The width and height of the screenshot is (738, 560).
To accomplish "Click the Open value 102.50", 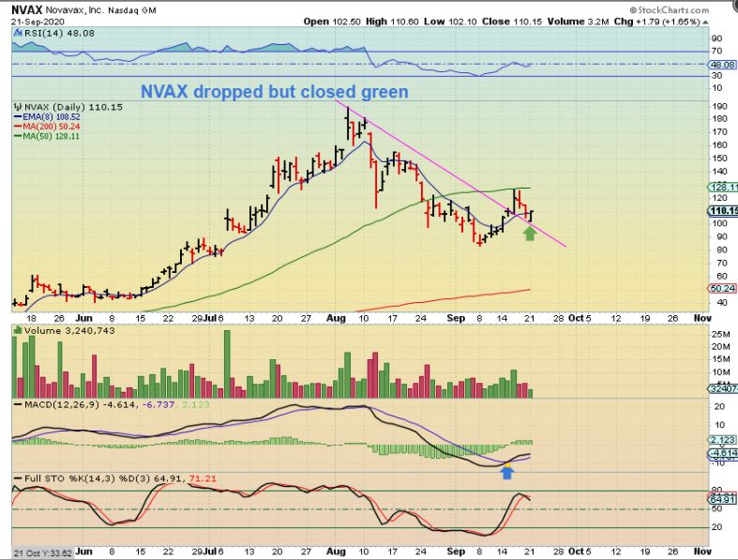I will [x=346, y=22].
